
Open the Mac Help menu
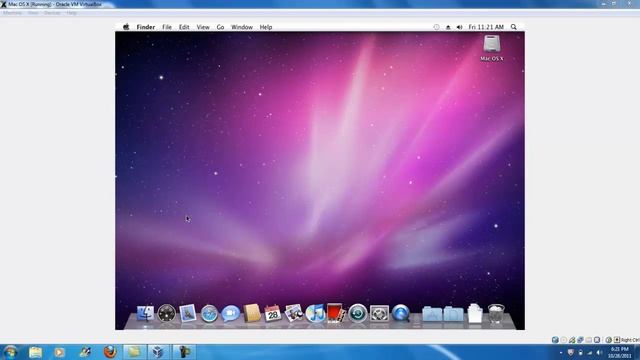tap(266, 27)
